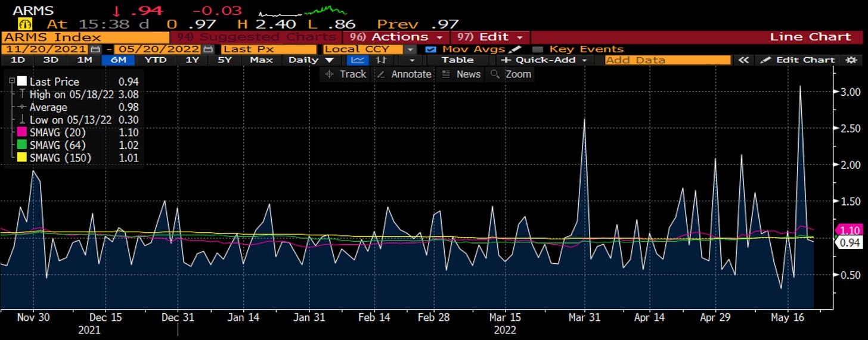Toggle the Mov Avgs checkbox
This screenshot has width=868, height=340.
click(x=432, y=49)
